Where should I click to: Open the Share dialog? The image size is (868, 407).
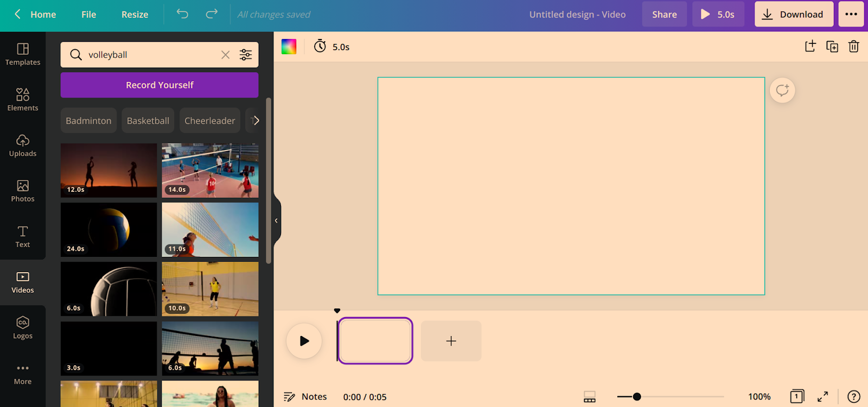click(x=664, y=15)
